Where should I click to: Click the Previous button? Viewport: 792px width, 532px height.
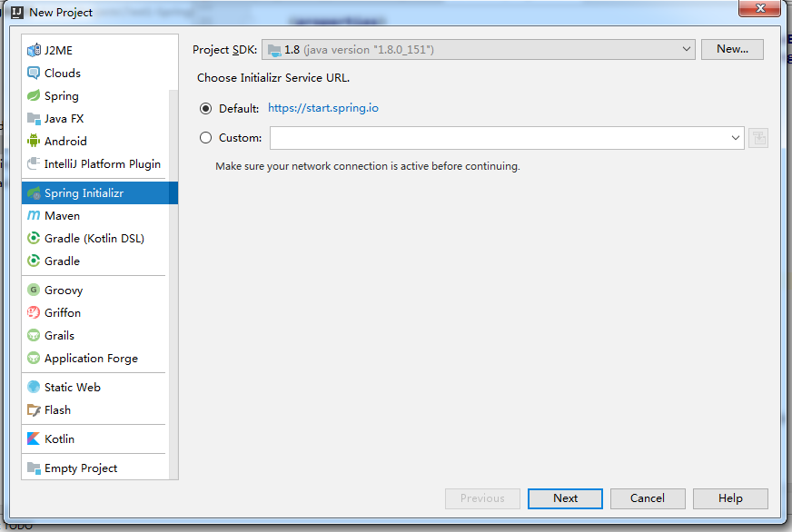pyautogui.click(x=482, y=498)
